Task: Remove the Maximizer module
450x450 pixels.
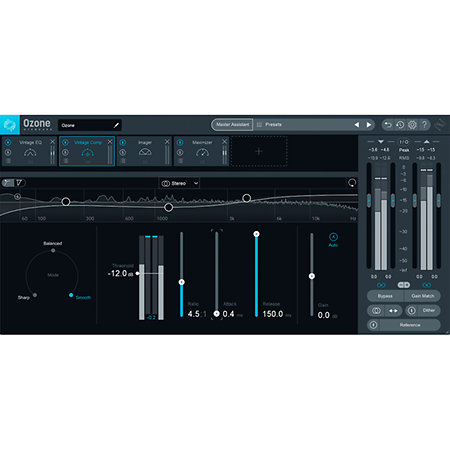Action: click(224, 142)
